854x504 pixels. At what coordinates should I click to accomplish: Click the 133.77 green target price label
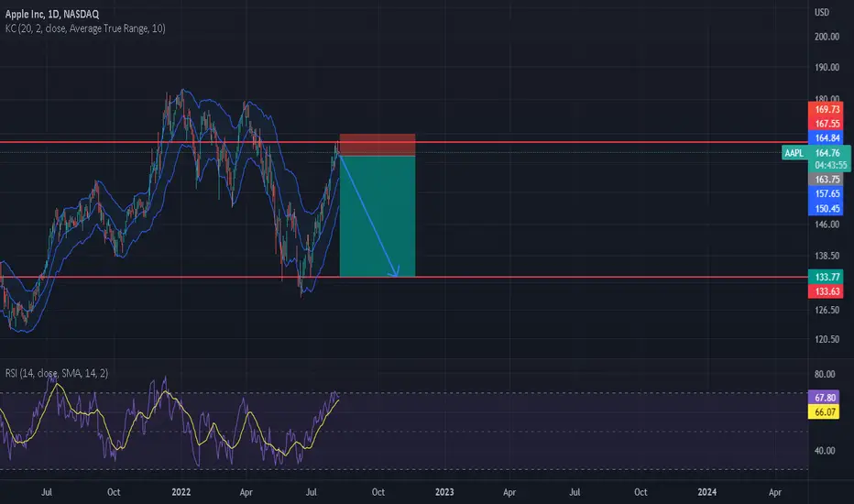pyautogui.click(x=826, y=277)
